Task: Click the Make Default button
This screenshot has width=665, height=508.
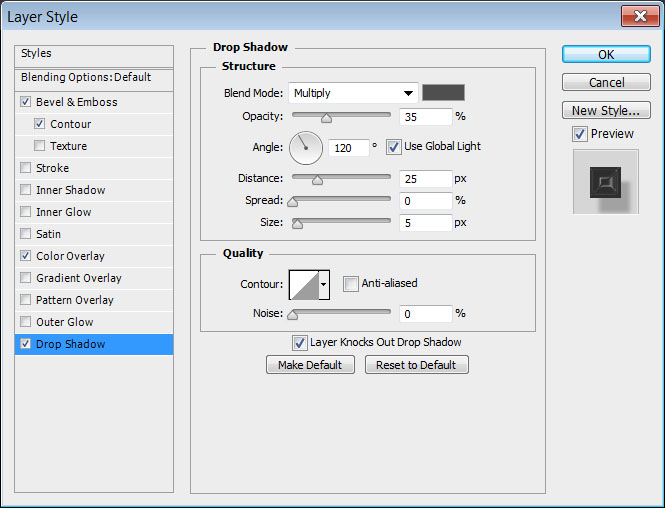Action: (x=310, y=365)
